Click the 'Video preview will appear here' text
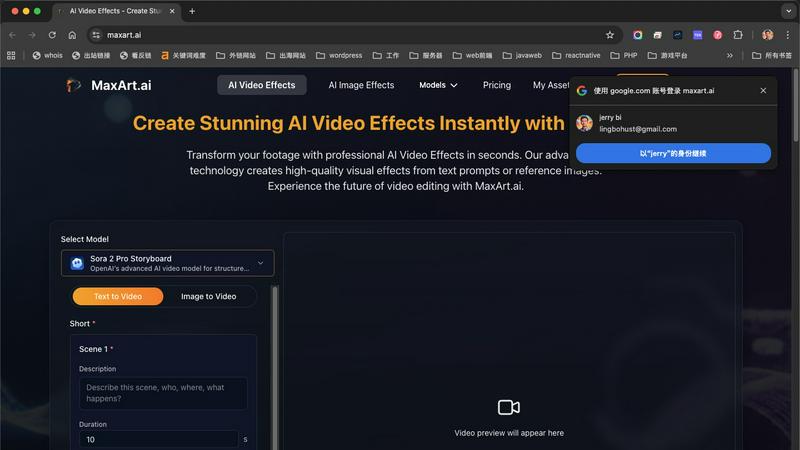This screenshot has width=800, height=450. pos(509,433)
